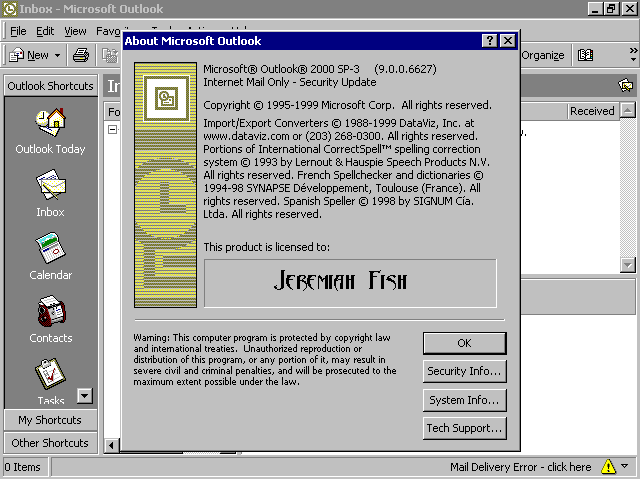The height and width of the screenshot is (480, 640).
Task: Click the Received column header
Action: (x=592, y=111)
